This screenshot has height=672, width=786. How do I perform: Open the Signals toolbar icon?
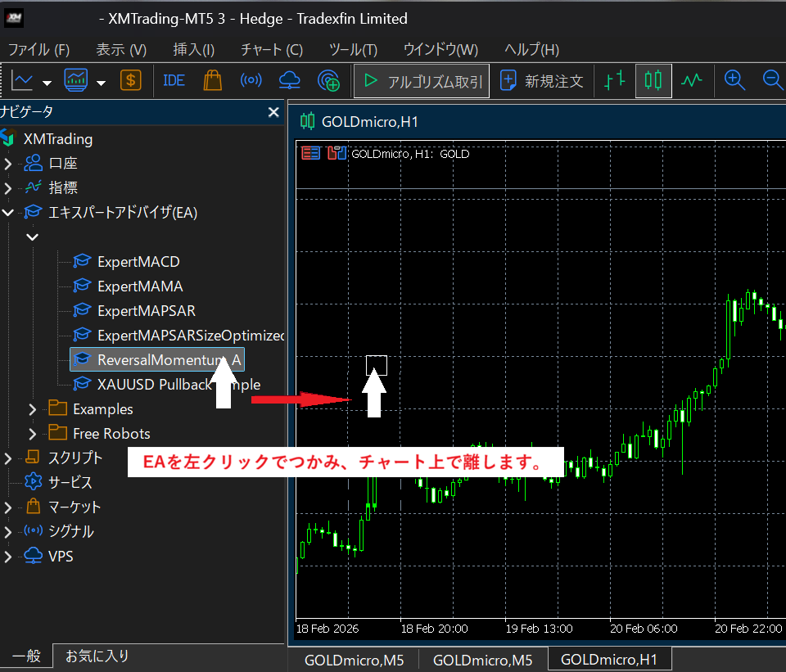(251, 81)
